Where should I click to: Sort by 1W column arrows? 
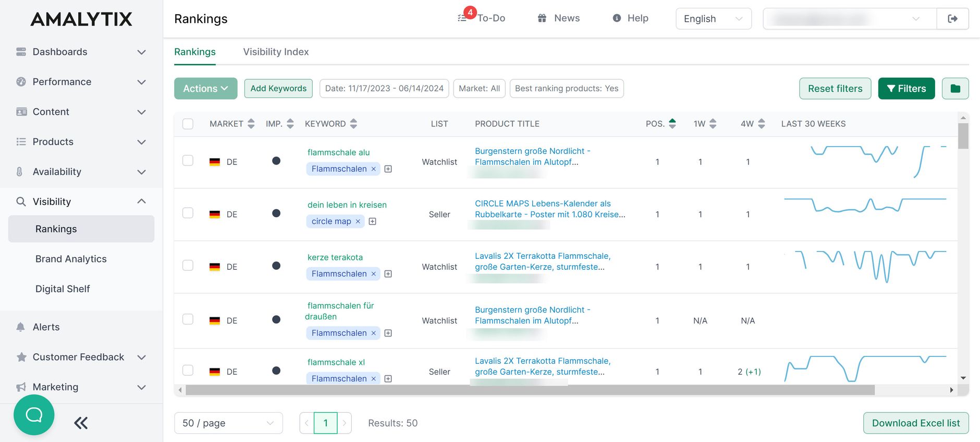coord(713,124)
